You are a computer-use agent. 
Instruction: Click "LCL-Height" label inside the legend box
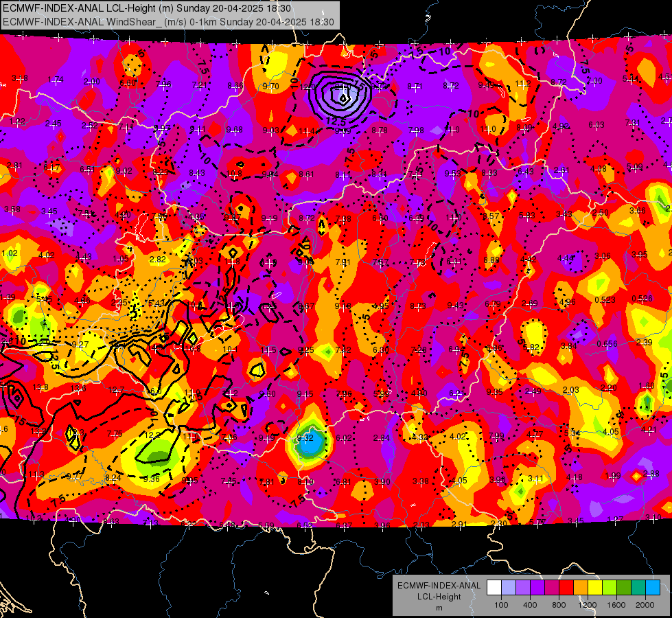(x=439, y=597)
